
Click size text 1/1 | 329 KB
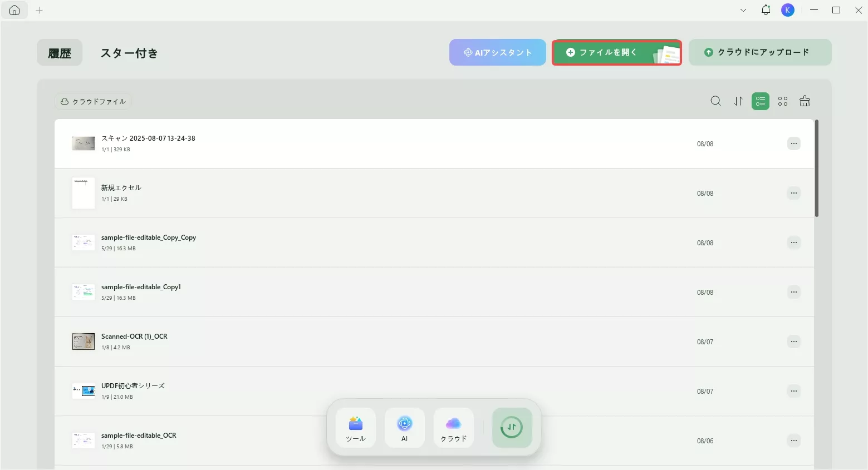coord(116,150)
